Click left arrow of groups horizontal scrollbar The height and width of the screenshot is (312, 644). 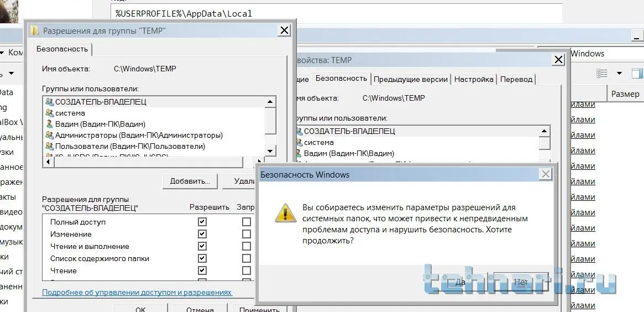48,163
